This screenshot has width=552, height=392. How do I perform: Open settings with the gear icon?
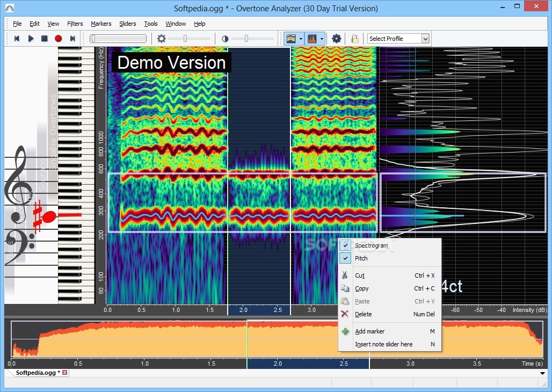336,38
